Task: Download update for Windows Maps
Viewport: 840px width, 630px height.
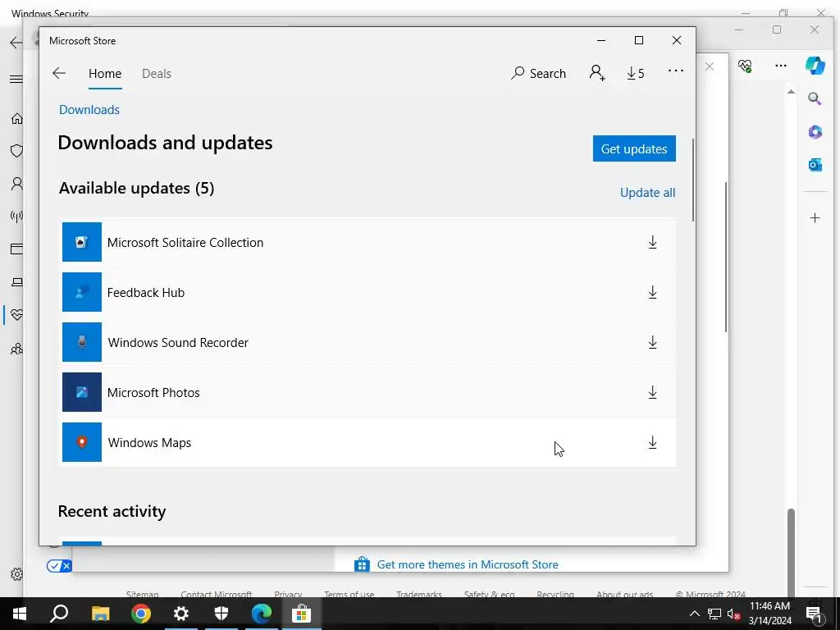Action: (652, 442)
